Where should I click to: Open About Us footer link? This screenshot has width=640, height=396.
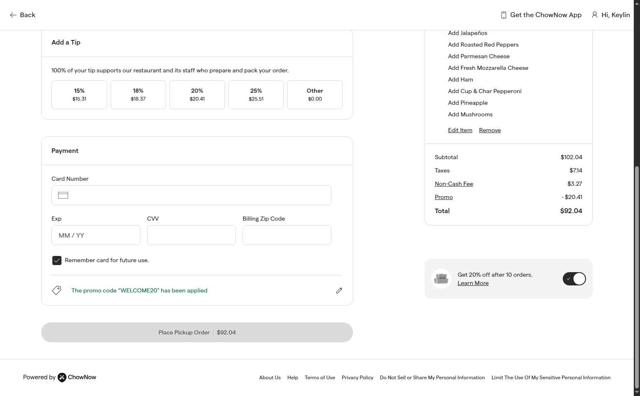click(x=270, y=378)
